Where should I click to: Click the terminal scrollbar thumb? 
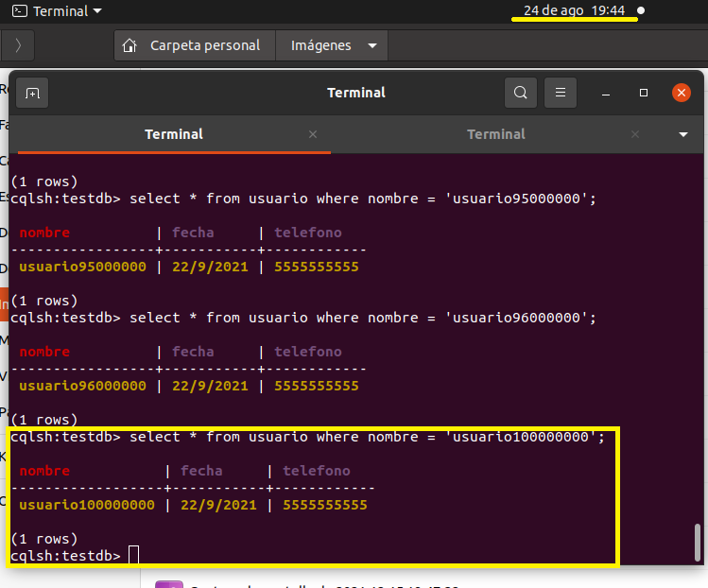(x=699, y=542)
